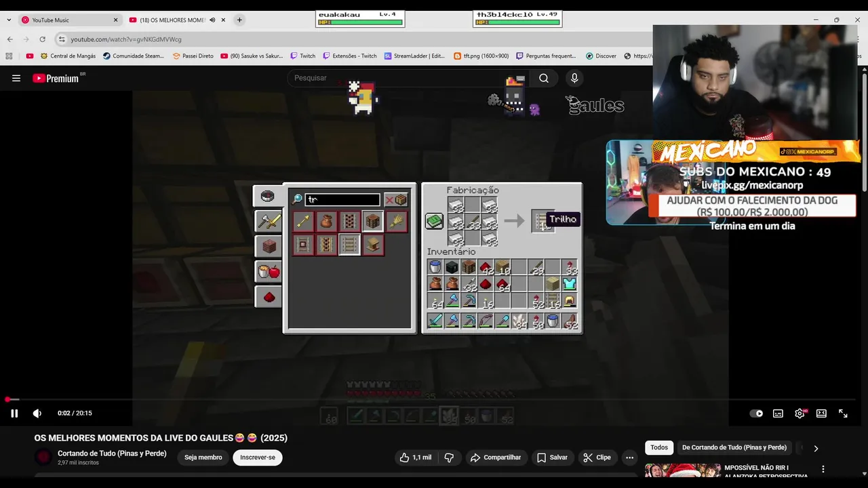Image resolution: width=868 pixels, height=488 pixels.
Task: Choose the crafting table recipe
Action: point(372,221)
